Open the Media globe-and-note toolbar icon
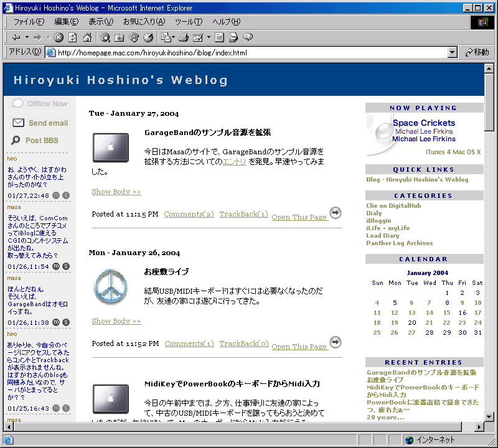 134,37
